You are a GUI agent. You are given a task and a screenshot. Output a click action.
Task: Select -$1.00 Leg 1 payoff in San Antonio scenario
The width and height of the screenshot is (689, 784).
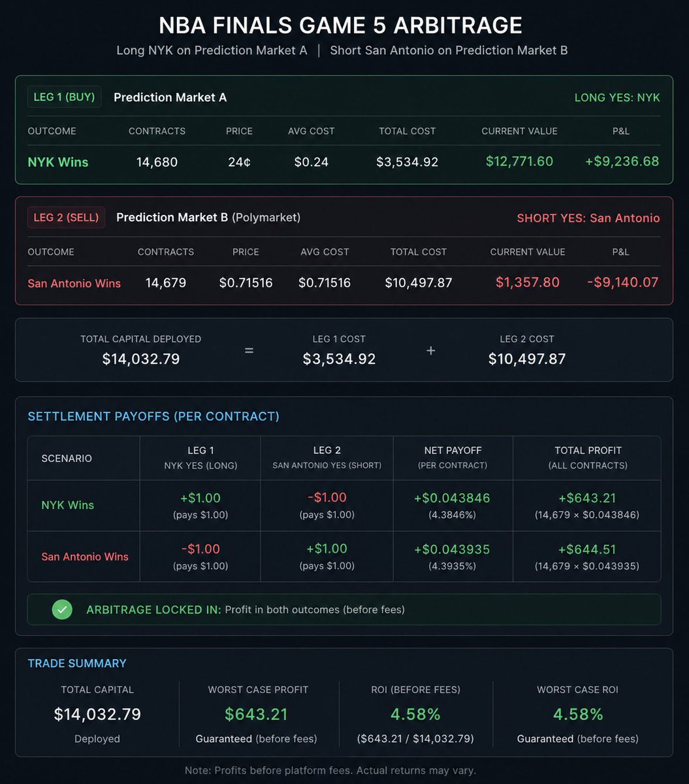click(x=200, y=549)
